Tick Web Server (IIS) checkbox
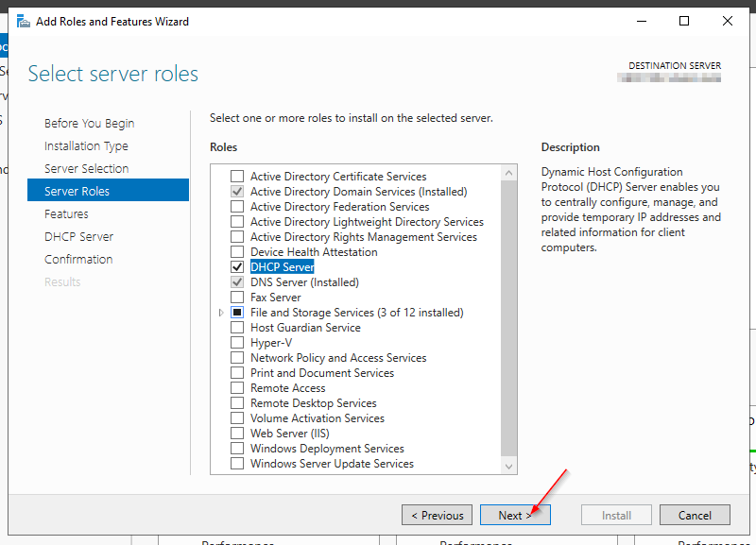This screenshot has width=756, height=545. click(x=237, y=434)
